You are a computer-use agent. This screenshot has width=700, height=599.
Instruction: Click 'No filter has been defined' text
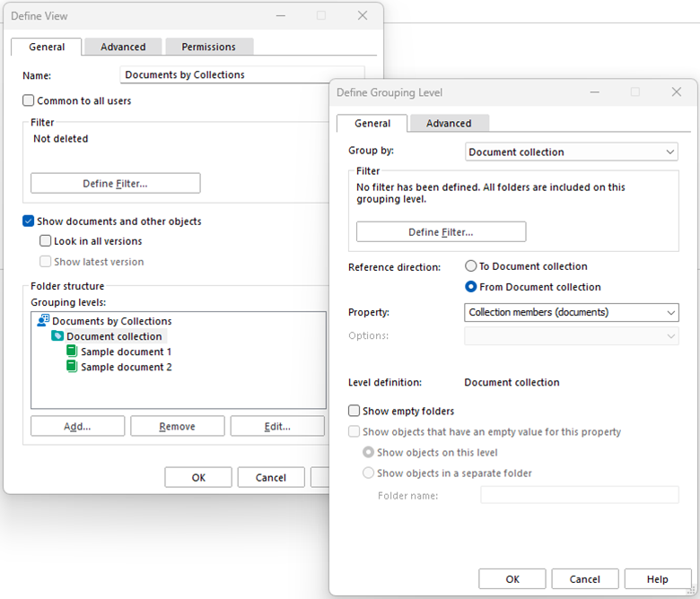(491, 193)
